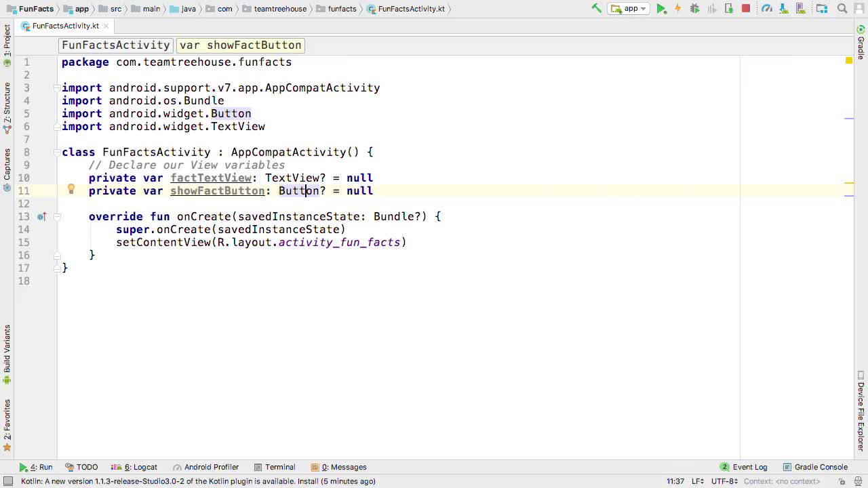The height and width of the screenshot is (488, 868).
Task: Collapse the imports block fold arrow
Action: pyautogui.click(x=57, y=88)
